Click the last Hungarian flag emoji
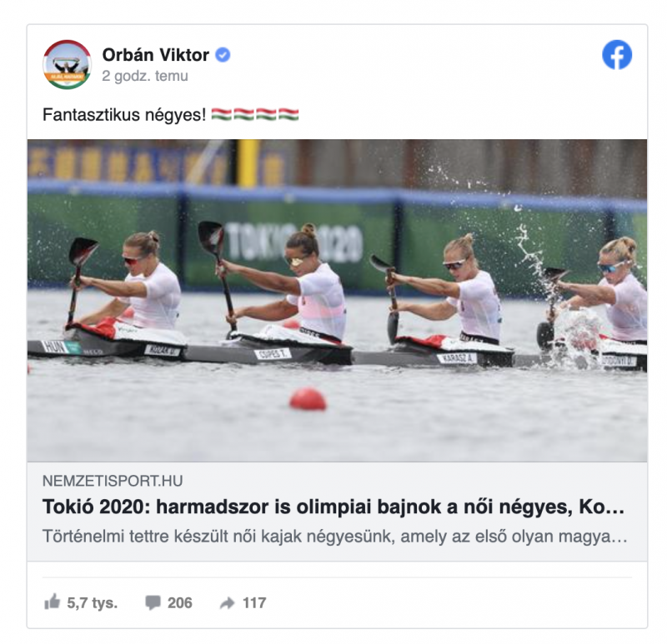667x644 pixels. [288, 114]
